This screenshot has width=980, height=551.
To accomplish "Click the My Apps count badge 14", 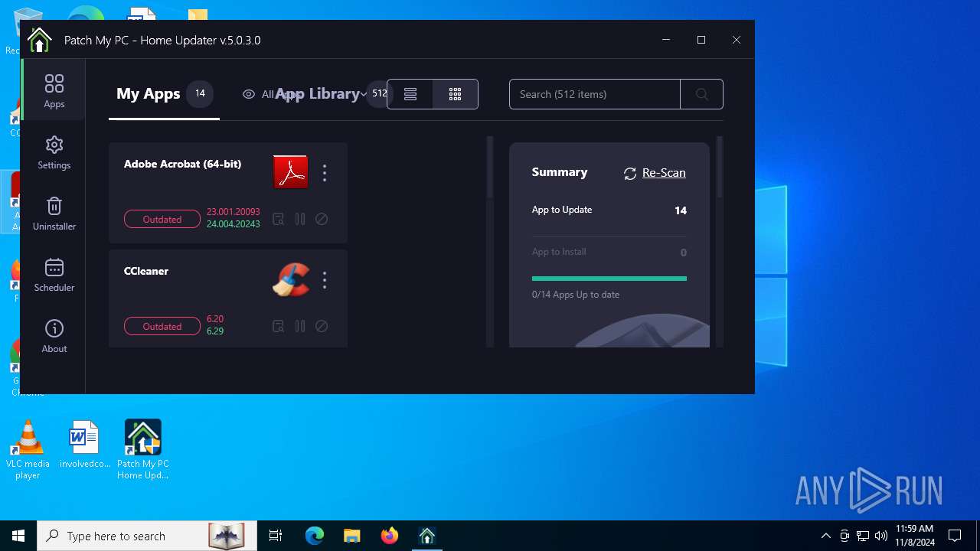I will coord(200,93).
